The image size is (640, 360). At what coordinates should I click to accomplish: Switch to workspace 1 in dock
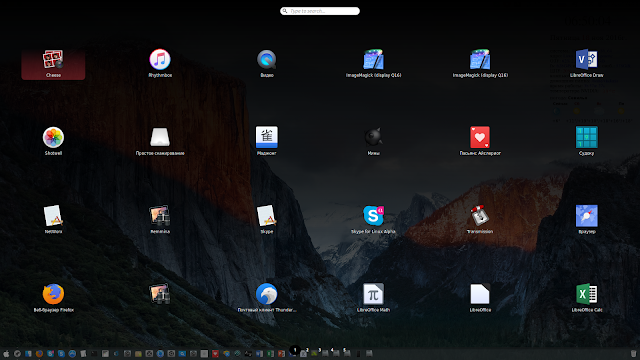tap(295, 351)
